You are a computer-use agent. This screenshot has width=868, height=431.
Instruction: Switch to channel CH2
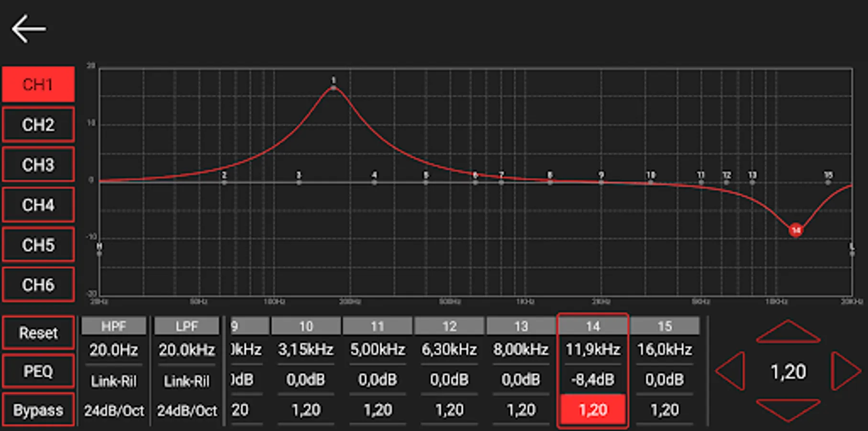pyautogui.click(x=38, y=125)
